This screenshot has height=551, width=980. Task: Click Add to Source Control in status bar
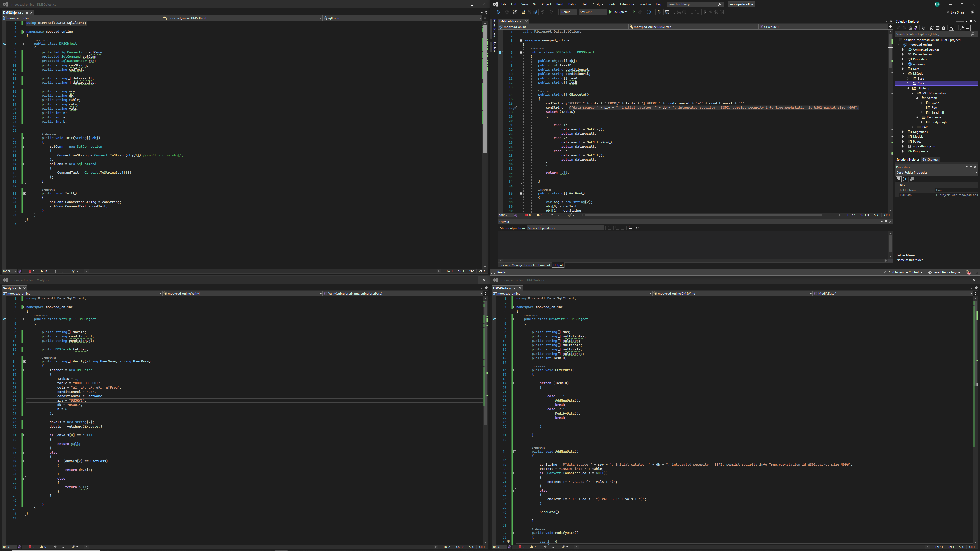(903, 272)
